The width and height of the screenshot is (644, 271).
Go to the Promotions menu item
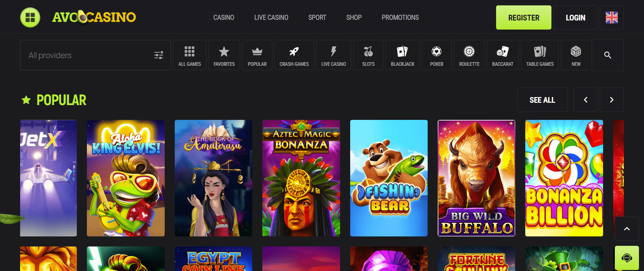(x=400, y=17)
